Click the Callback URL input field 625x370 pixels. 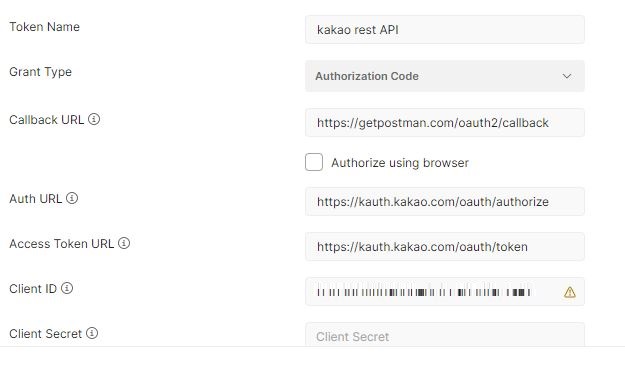tap(445, 123)
